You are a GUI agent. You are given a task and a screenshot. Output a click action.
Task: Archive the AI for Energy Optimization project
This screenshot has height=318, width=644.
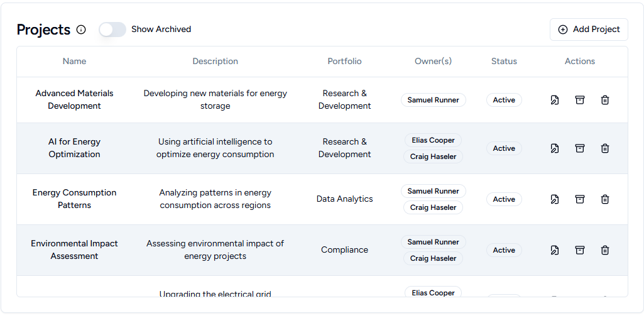click(580, 148)
